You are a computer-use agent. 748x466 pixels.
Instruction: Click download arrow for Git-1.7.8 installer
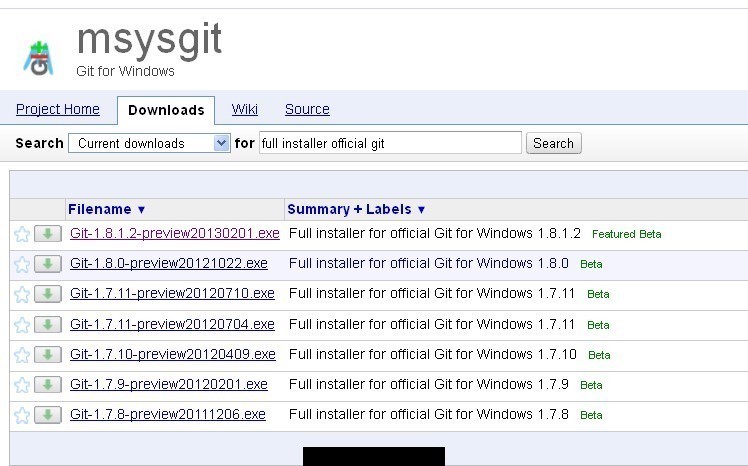[x=48, y=415]
